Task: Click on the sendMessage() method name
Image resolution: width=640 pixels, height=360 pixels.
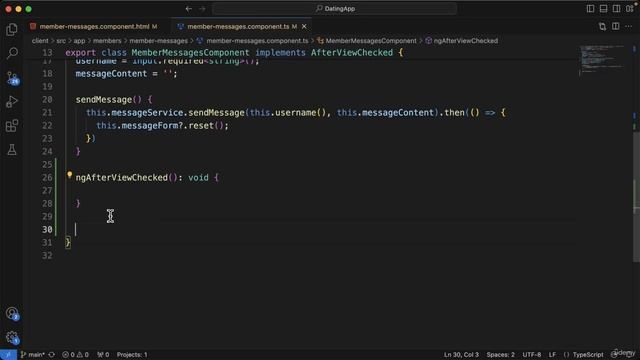Action: click(104, 100)
